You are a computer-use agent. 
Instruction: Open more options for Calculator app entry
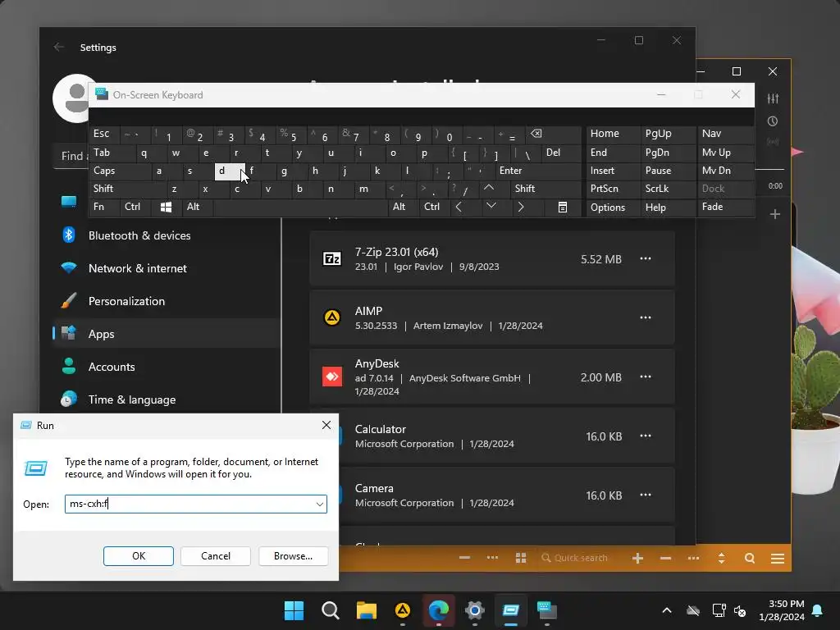pos(646,436)
